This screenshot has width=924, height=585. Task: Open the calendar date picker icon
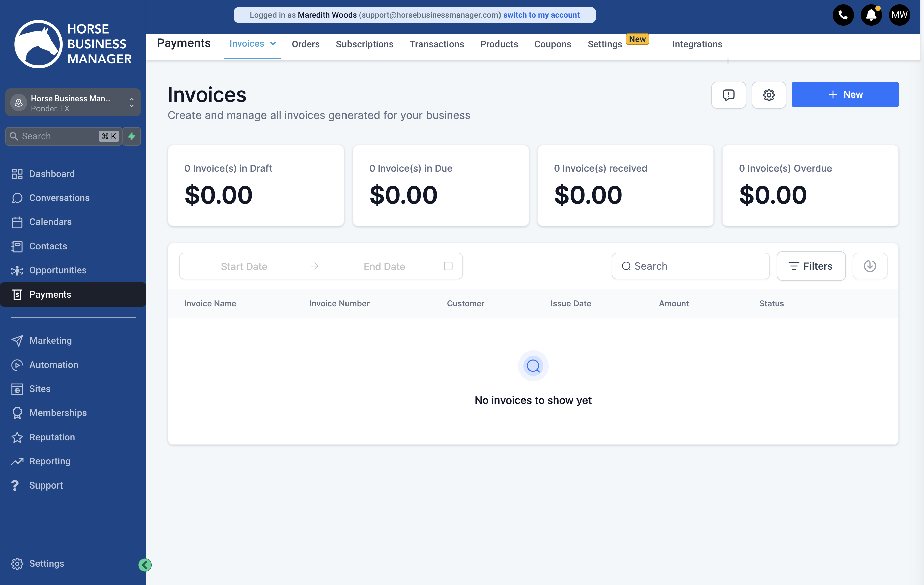pyautogui.click(x=448, y=266)
